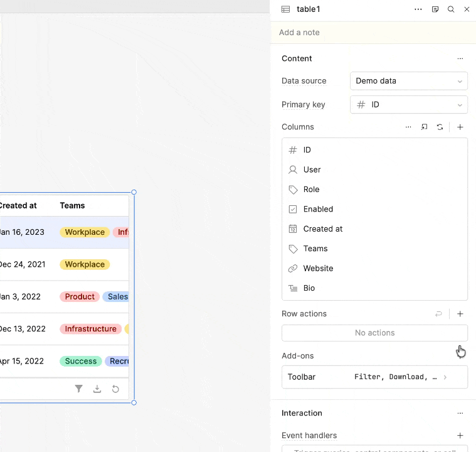Image resolution: width=476 pixels, height=452 pixels.
Task: Click the filter icon in table toolbar
Action: coord(78,389)
